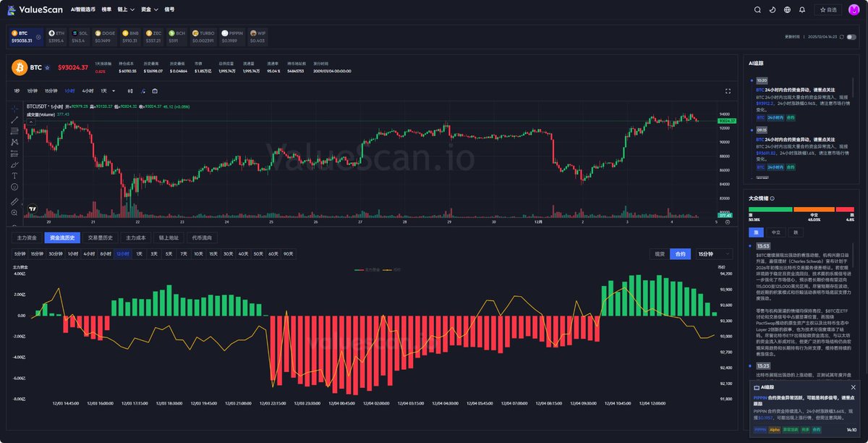Click the orange neutral sentiment bar

coord(814,209)
